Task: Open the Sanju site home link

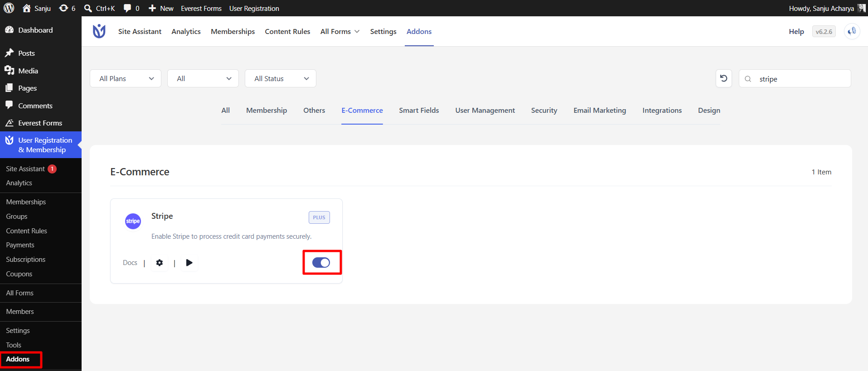Action: 37,8
